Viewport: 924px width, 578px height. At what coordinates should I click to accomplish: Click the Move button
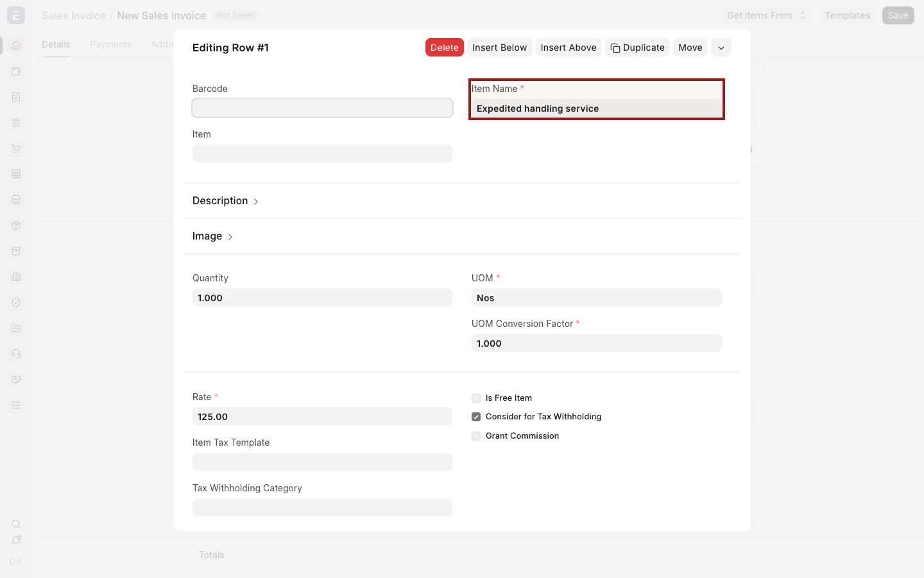(x=690, y=48)
